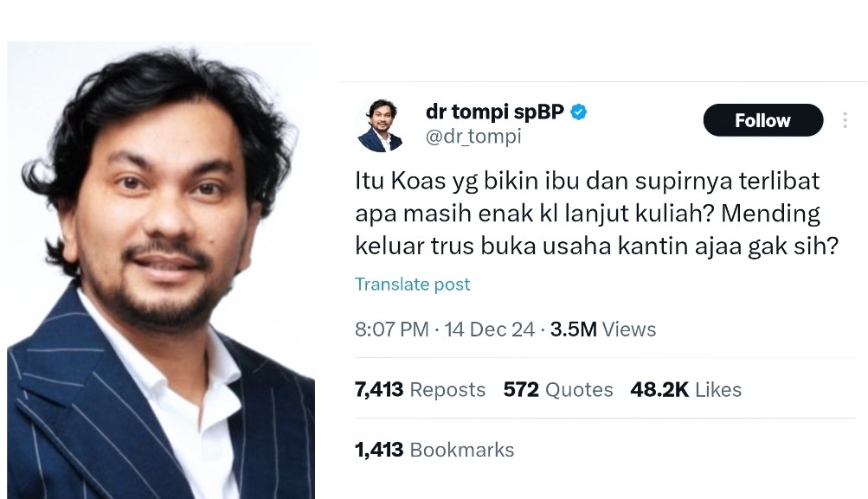The width and height of the screenshot is (868, 499).
Task: Open the 3.5M Views analytics
Action: (x=603, y=329)
